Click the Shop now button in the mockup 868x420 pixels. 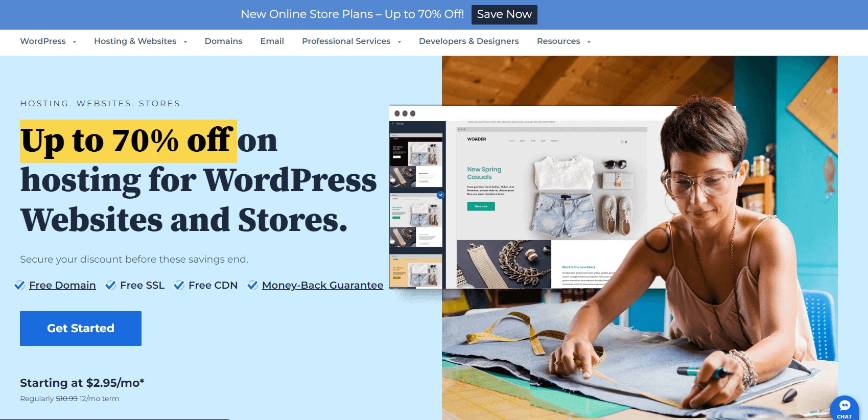tap(481, 206)
